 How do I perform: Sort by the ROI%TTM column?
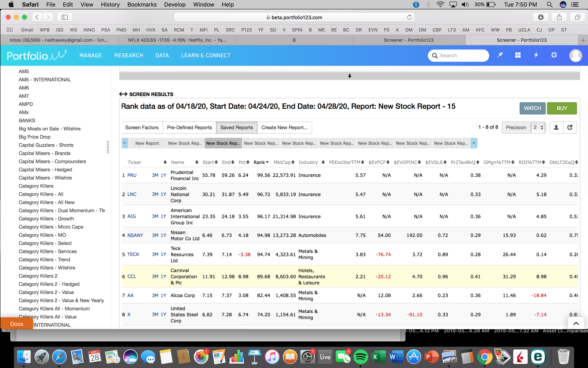pos(532,162)
